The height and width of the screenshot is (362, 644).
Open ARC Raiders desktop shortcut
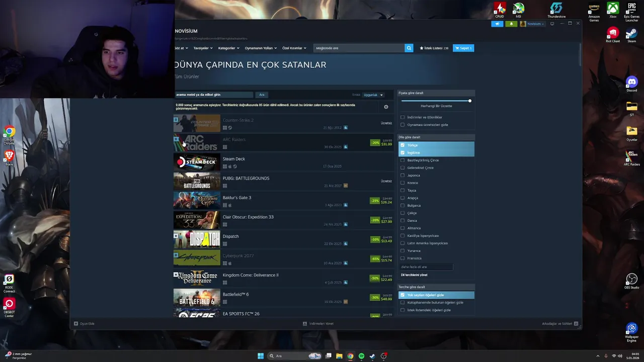632,157
